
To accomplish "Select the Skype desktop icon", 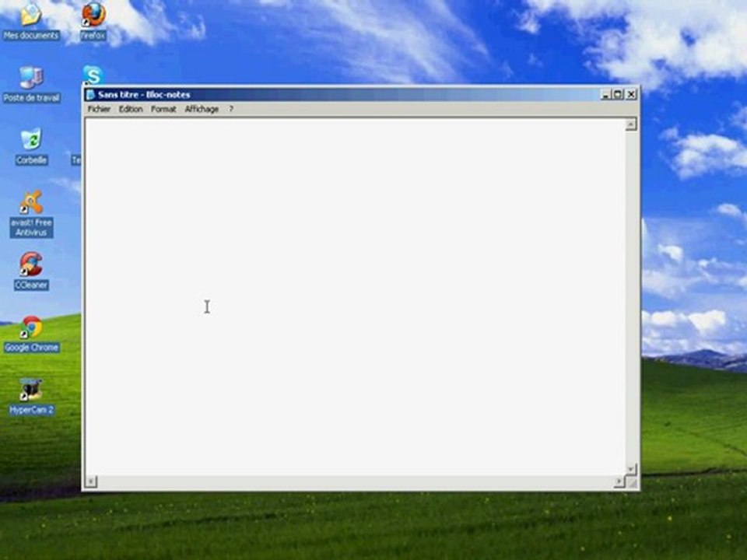I will tap(93, 75).
